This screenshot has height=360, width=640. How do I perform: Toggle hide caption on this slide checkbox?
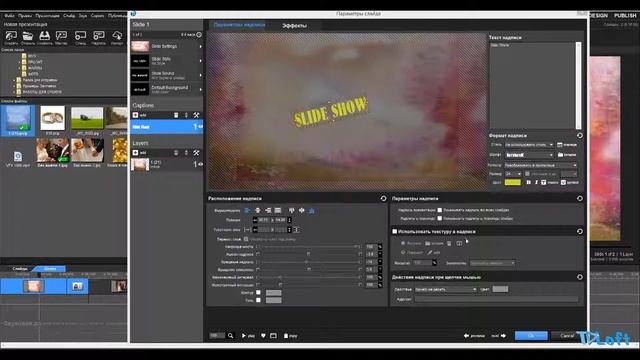coord(440,218)
